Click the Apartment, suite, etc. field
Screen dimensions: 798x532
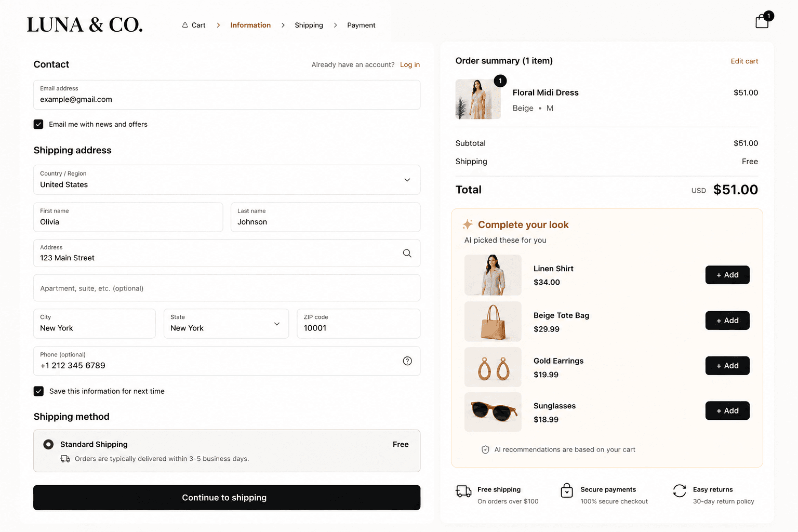click(x=227, y=288)
